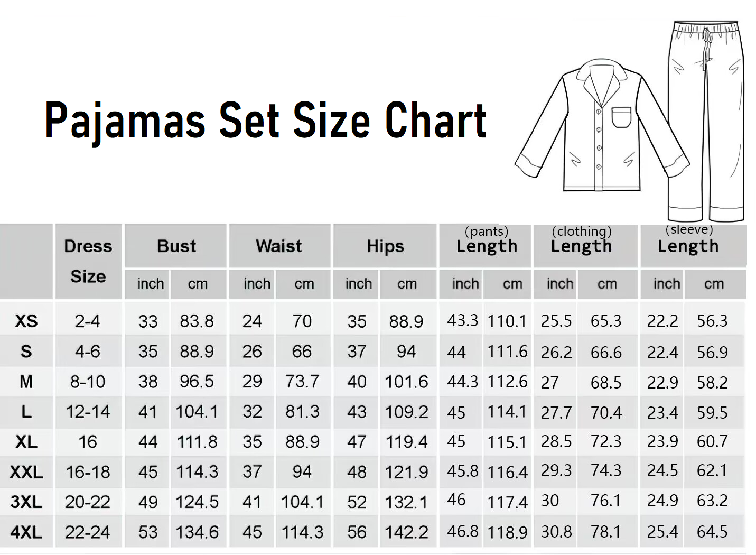The image size is (756, 555).
Task: Click the Pajamas Set Size Chart title
Action: point(265,121)
